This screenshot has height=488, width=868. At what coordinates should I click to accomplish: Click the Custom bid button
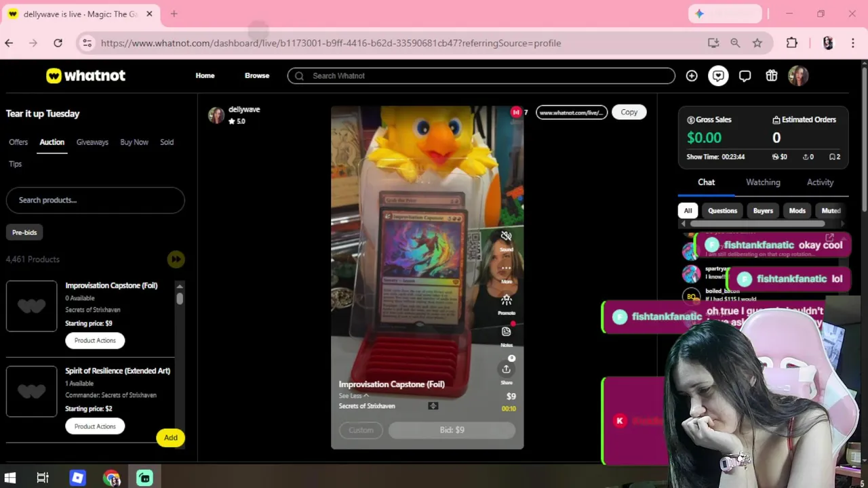(x=361, y=430)
